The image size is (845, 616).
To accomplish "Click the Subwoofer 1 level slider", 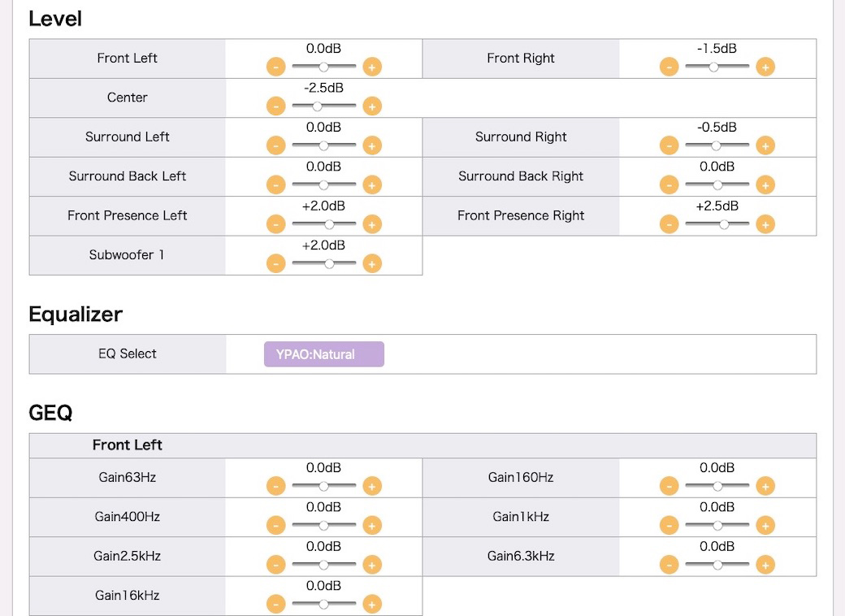I will 324,263.
